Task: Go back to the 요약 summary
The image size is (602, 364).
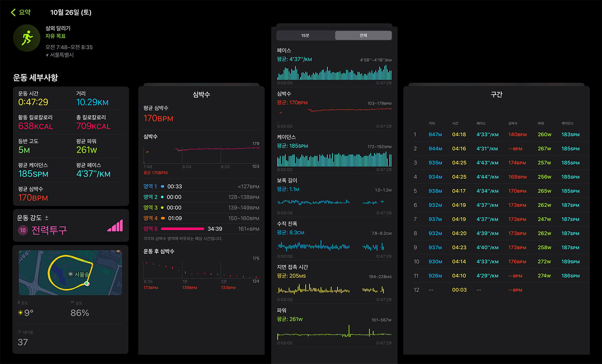Action: tap(20, 12)
